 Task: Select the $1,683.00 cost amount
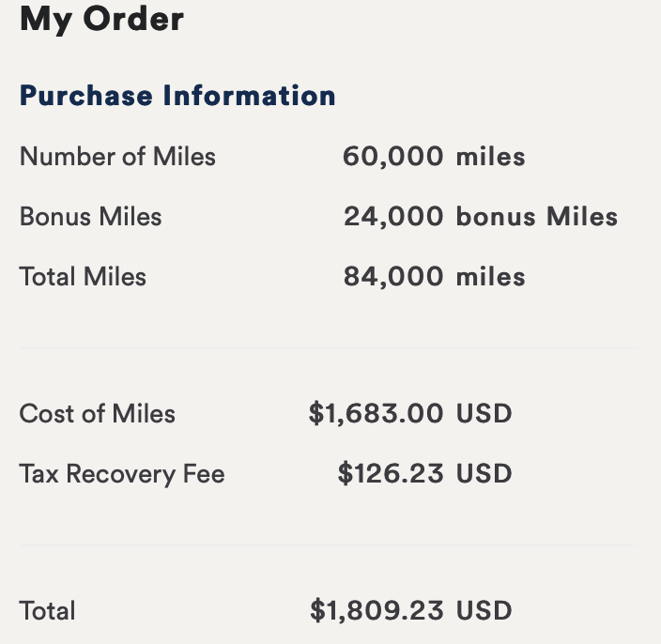376,413
